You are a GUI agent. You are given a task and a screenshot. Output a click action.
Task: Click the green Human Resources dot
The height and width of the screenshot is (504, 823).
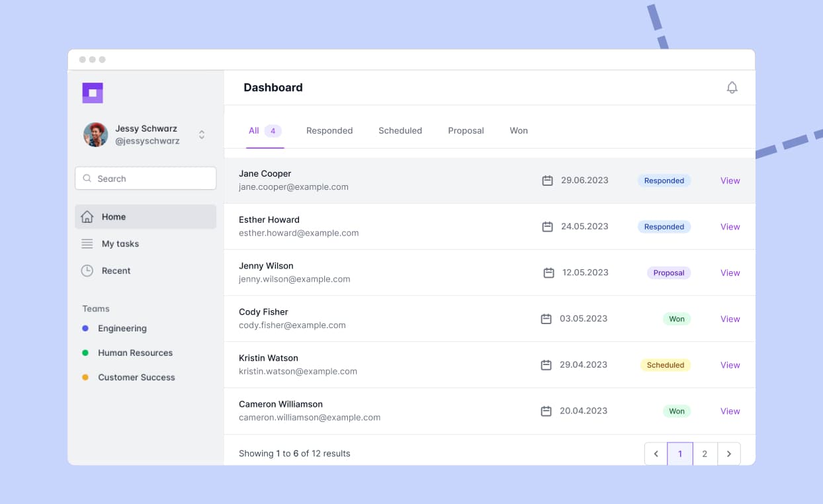pyautogui.click(x=85, y=353)
